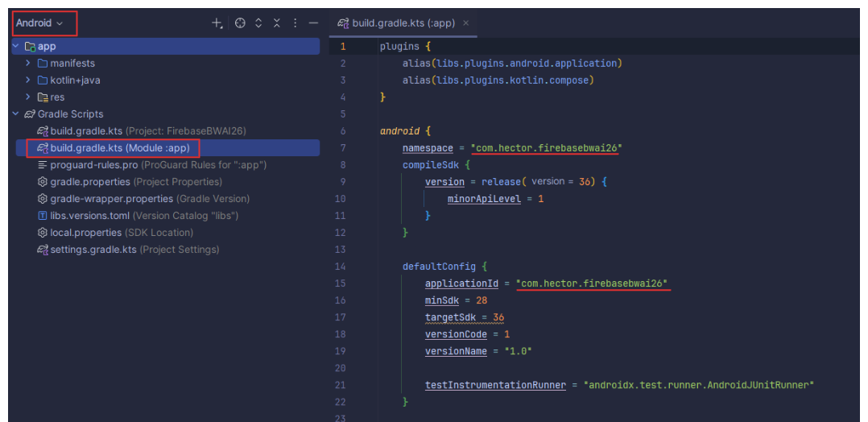Open the Android project view dropdown
This screenshot has width=868, height=422.
(39, 23)
